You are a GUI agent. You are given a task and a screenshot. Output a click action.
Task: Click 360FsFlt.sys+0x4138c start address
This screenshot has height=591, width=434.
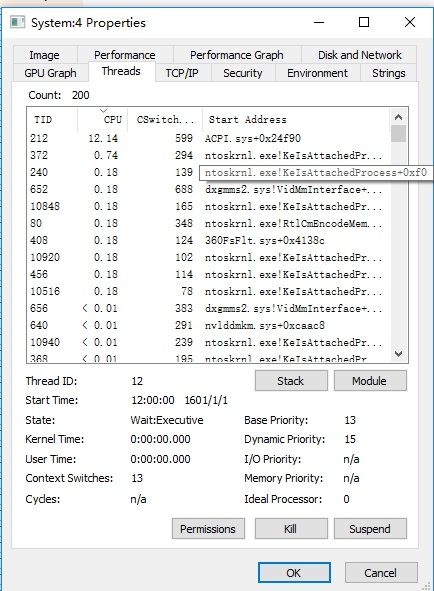(x=265, y=240)
